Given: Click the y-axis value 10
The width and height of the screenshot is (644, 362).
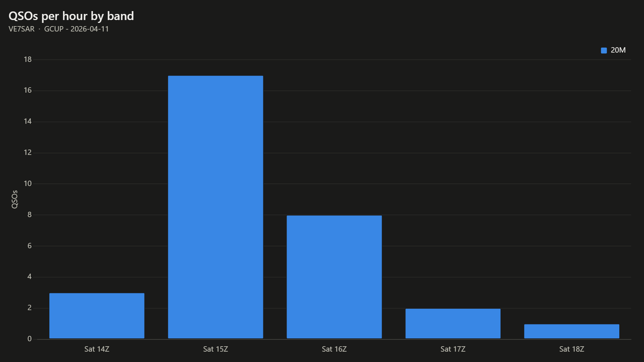Looking at the screenshot, I should 28,184.
